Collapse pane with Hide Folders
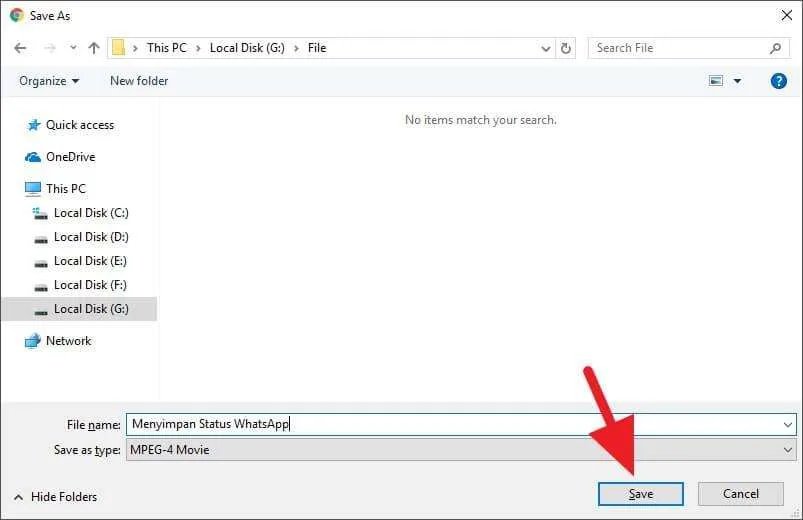The height and width of the screenshot is (520, 803). point(55,497)
